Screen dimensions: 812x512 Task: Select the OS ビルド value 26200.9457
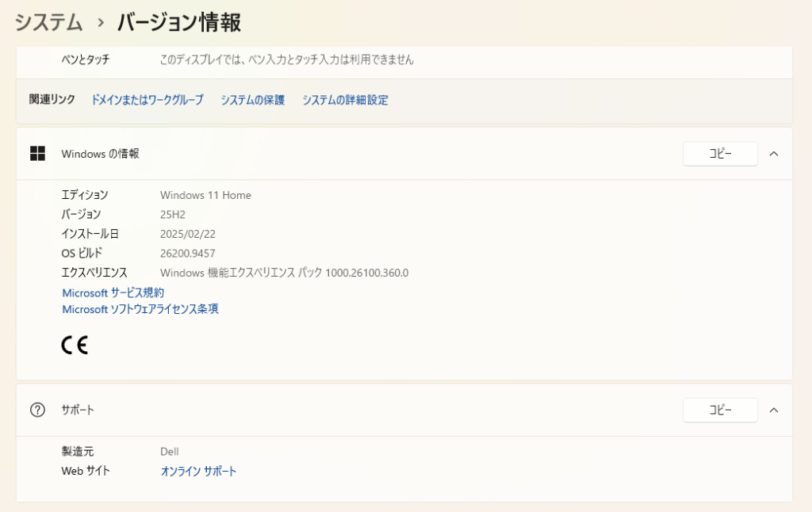pyautogui.click(x=187, y=253)
